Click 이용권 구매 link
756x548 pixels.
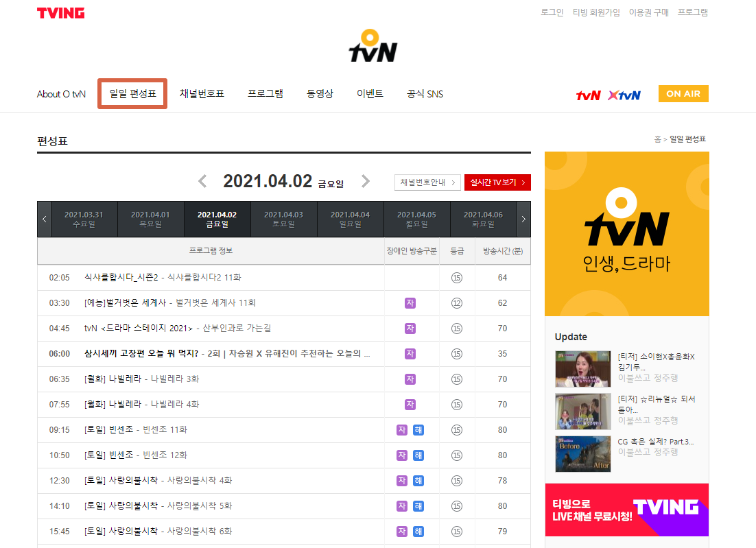648,12
